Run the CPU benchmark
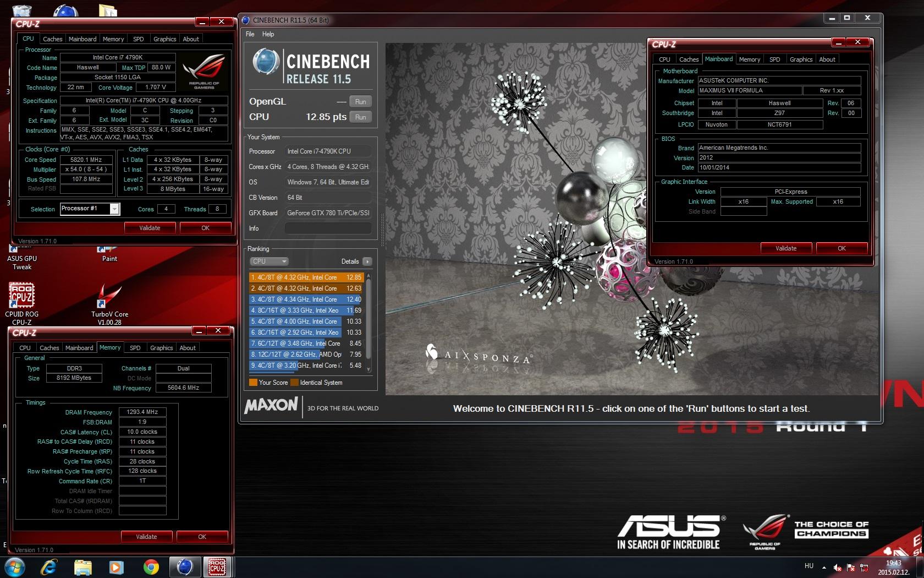Screen dimensions: 924x578 (360, 117)
